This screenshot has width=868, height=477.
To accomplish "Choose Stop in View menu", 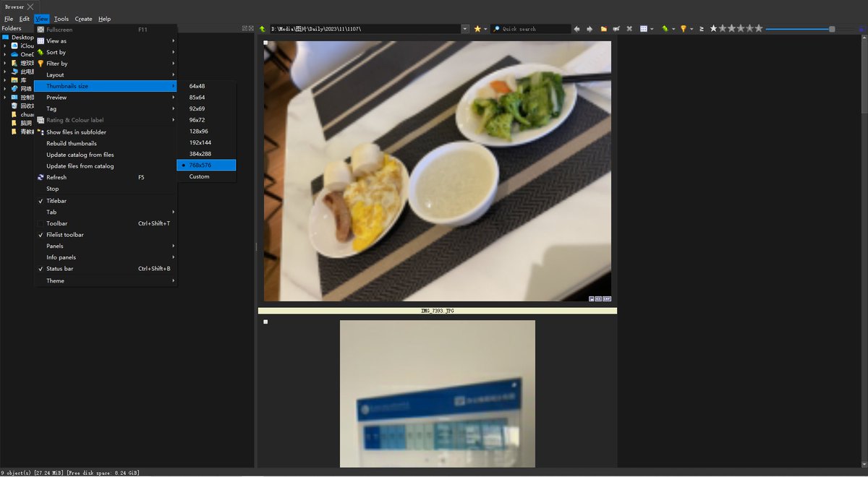I will [106, 189].
